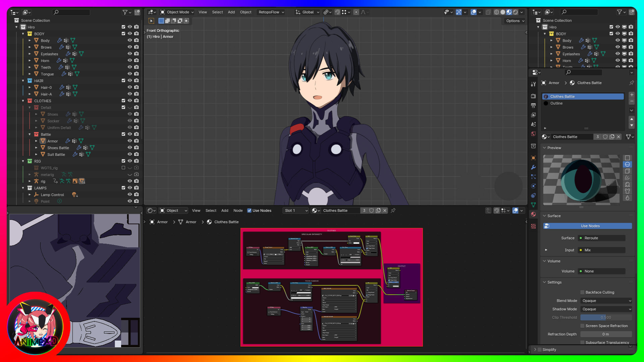The width and height of the screenshot is (644, 362).
Task: Enable WGTS_rig collection checkbox
Action: point(123,168)
